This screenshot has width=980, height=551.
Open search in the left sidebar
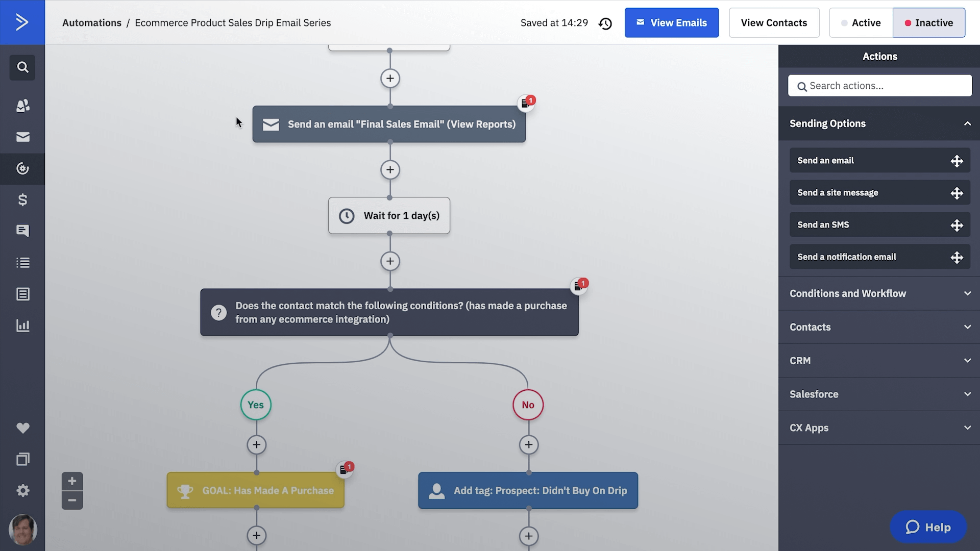22,67
